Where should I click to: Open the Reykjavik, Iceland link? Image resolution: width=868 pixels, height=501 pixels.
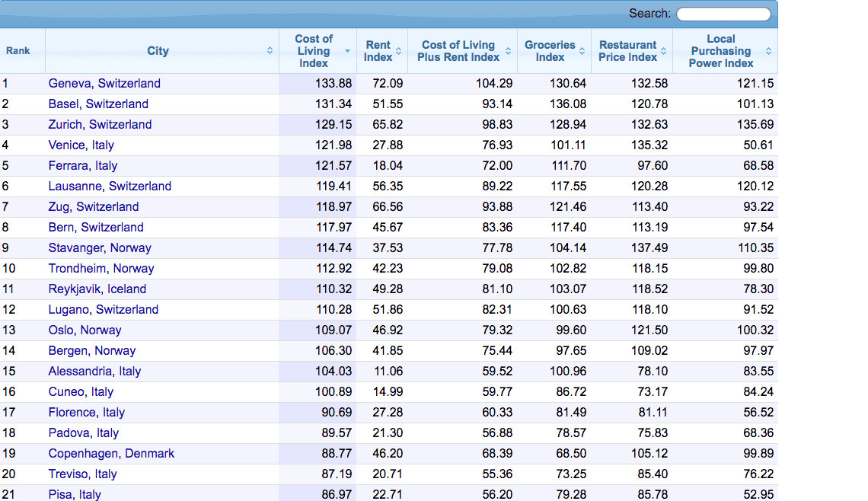click(97, 289)
